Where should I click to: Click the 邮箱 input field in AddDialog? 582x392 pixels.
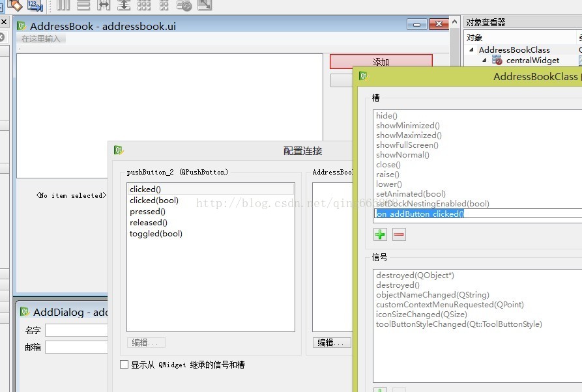tap(76, 347)
